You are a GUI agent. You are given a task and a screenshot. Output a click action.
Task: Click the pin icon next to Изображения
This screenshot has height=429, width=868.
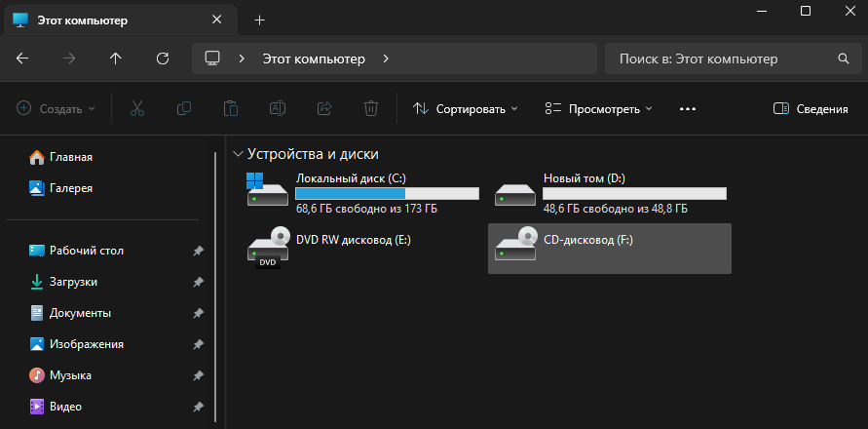[x=198, y=344]
